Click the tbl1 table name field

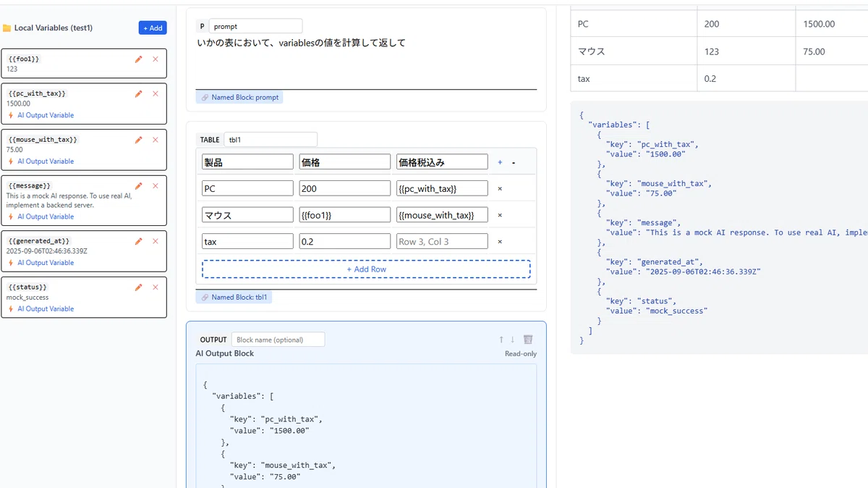[271, 140]
